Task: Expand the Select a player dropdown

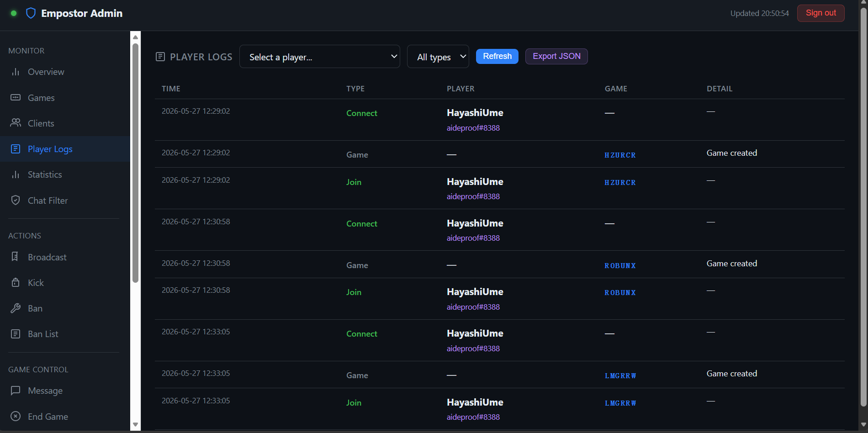Action: 320,57
